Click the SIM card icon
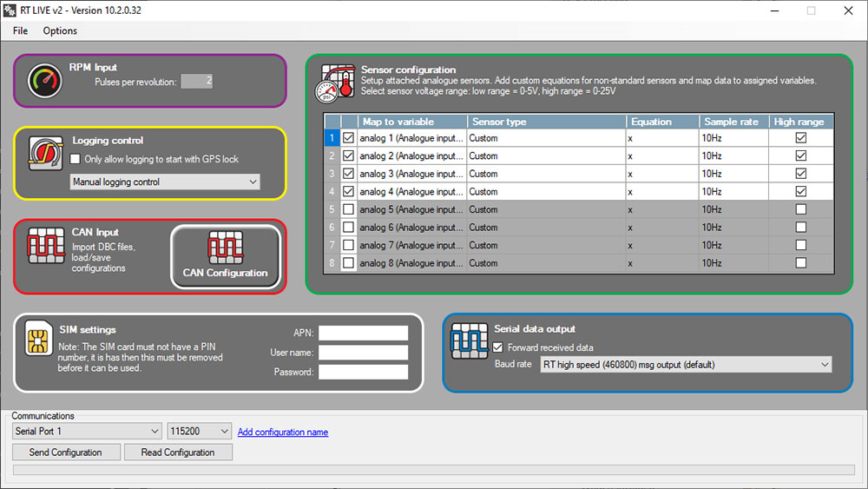The height and width of the screenshot is (489, 868). tap(37, 339)
